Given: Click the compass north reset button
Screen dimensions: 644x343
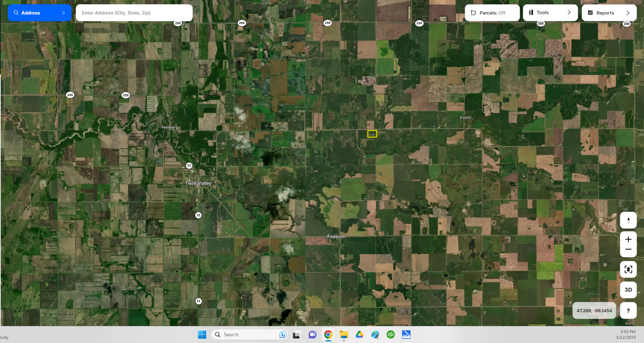Looking at the screenshot, I should click(628, 220).
